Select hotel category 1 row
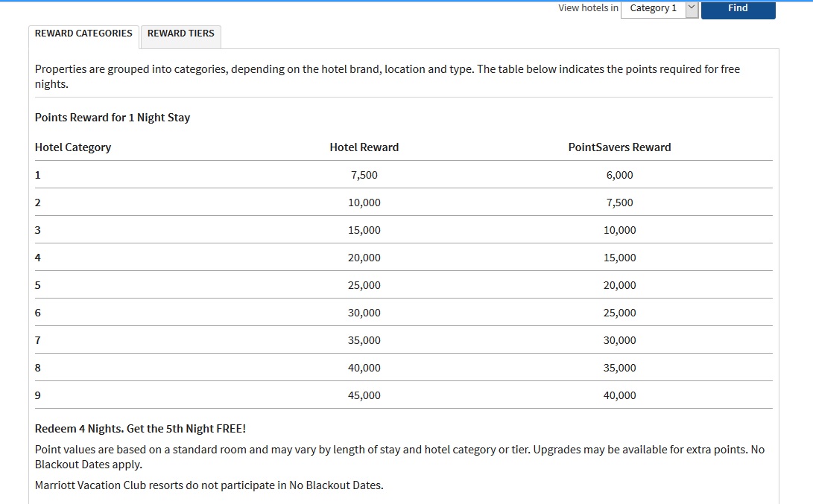 [x=37, y=174]
